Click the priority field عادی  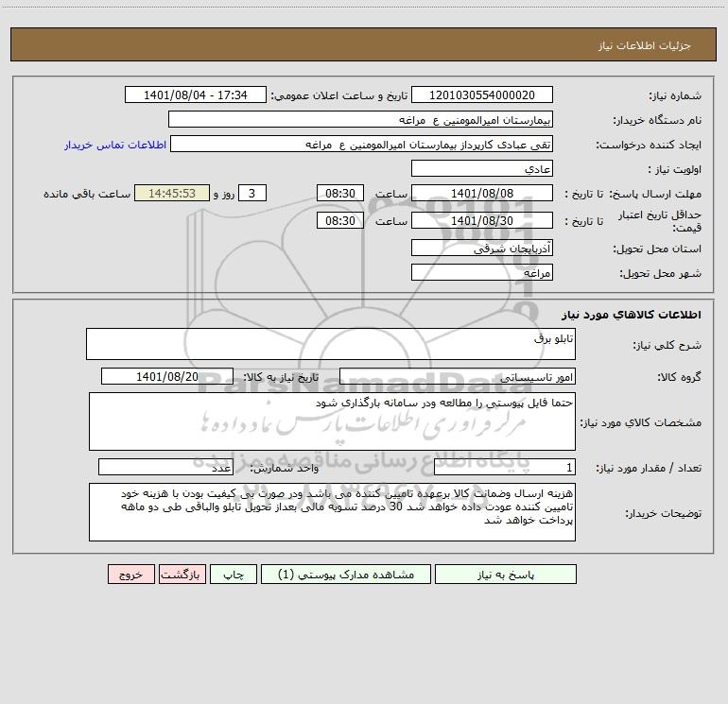pyautogui.click(x=482, y=168)
